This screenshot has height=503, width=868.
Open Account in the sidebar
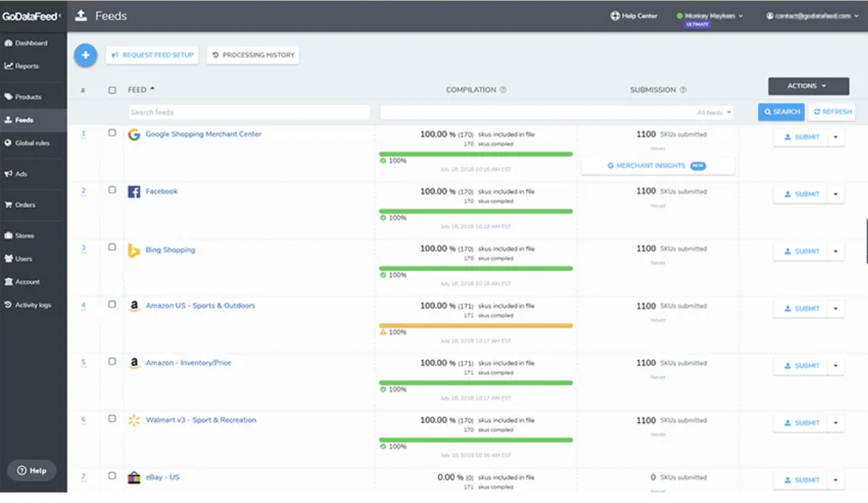[x=22, y=282]
